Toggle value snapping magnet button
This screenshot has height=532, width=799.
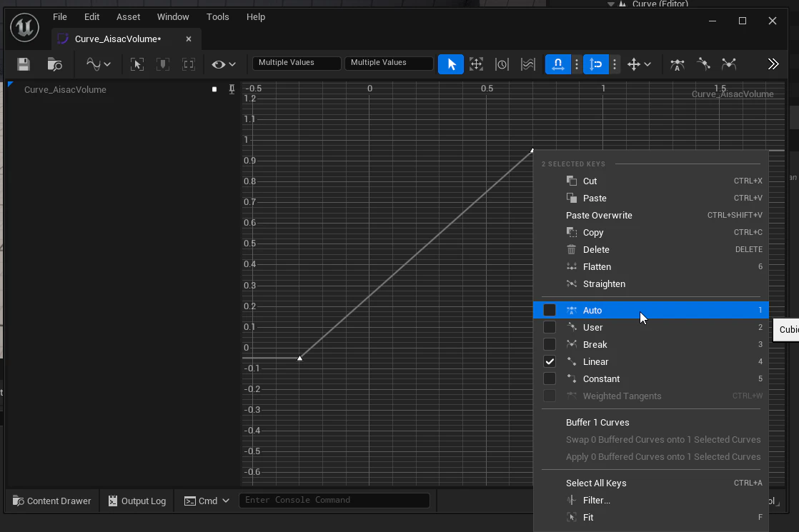pyautogui.click(x=596, y=64)
